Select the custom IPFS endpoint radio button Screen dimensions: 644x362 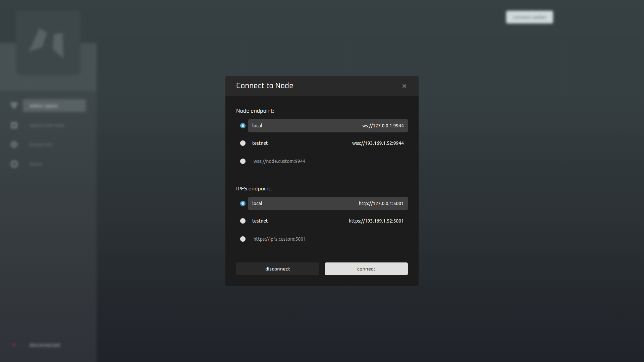coord(243,239)
